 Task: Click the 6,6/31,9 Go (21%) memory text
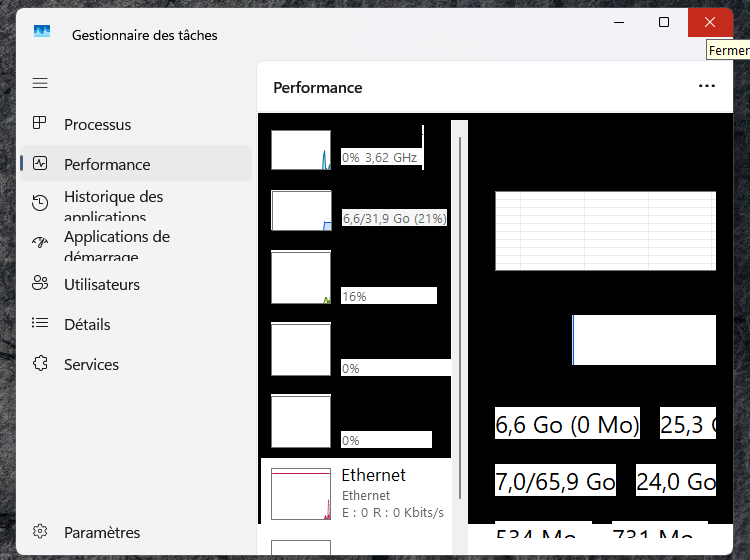click(x=394, y=219)
